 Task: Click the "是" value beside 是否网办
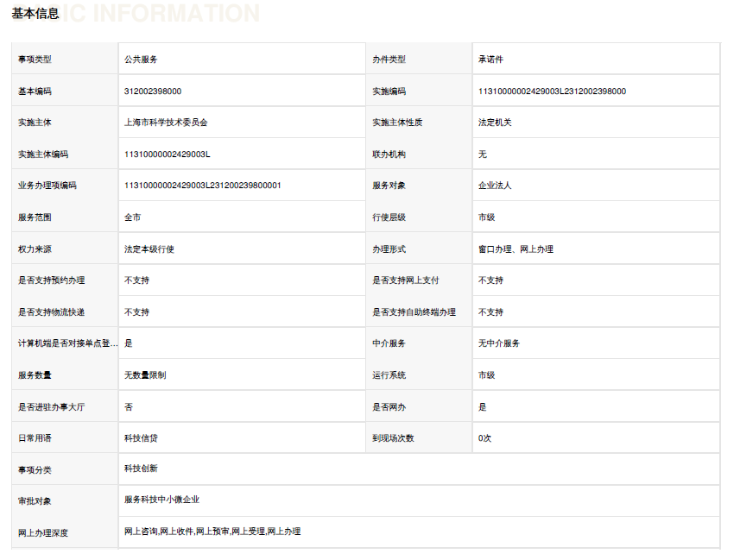[483, 407]
